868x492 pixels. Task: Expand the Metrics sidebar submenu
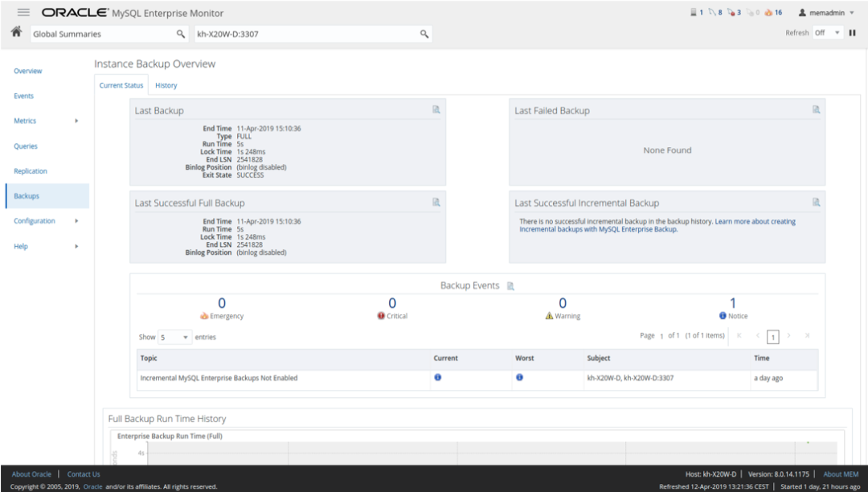(x=76, y=121)
